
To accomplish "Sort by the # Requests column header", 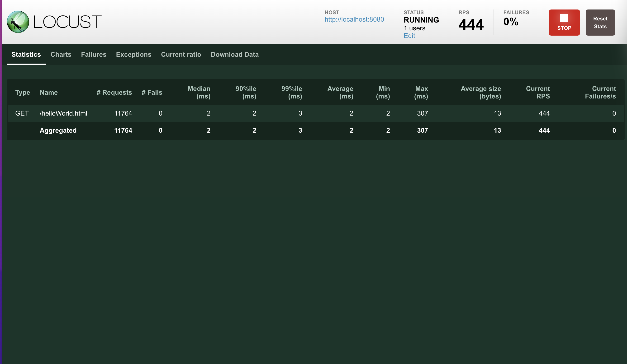I will pos(114,93).
